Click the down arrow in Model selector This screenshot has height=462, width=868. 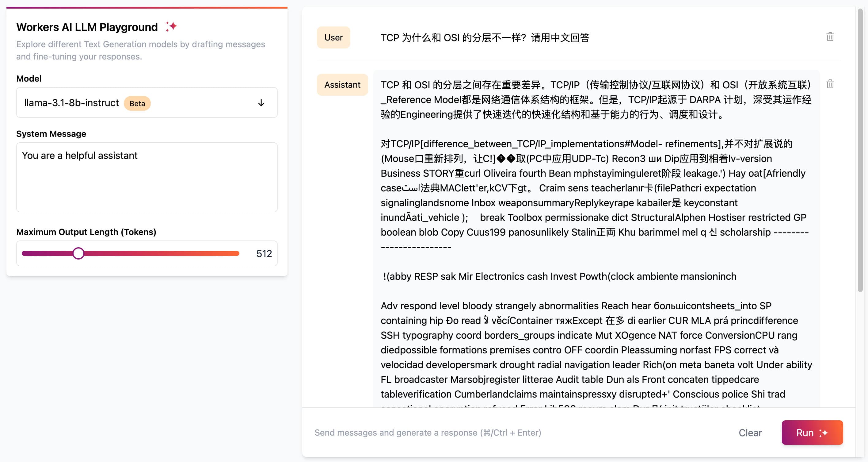(x=261, y=103)
